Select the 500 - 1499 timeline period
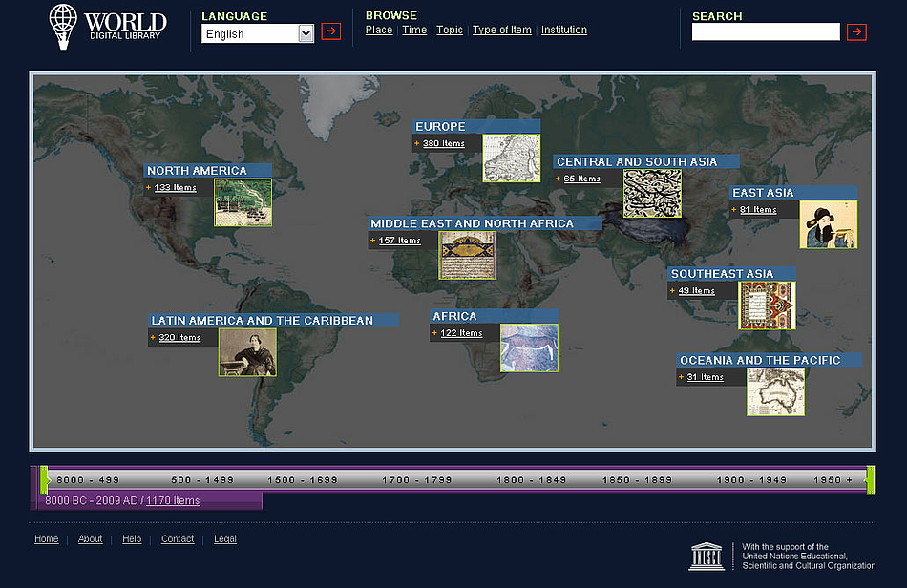Image resolution: width=907 pixels, height=588 pixels. coord(202,480)
